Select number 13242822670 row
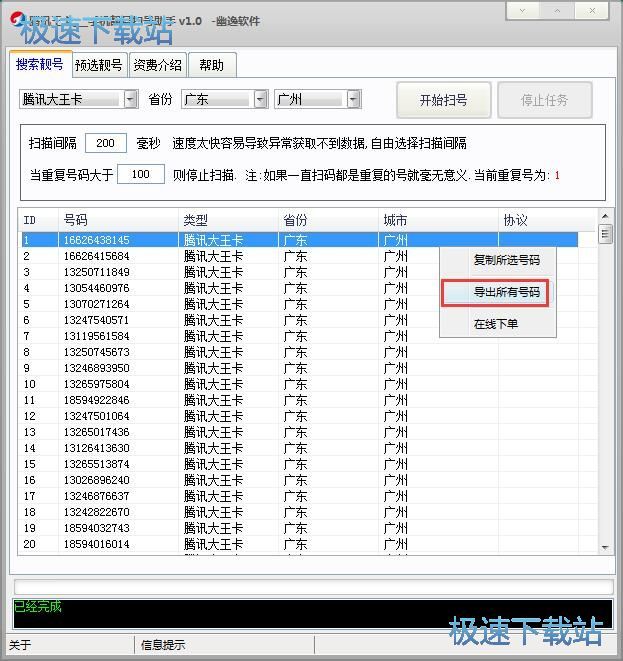 click(x=299, y=512)
